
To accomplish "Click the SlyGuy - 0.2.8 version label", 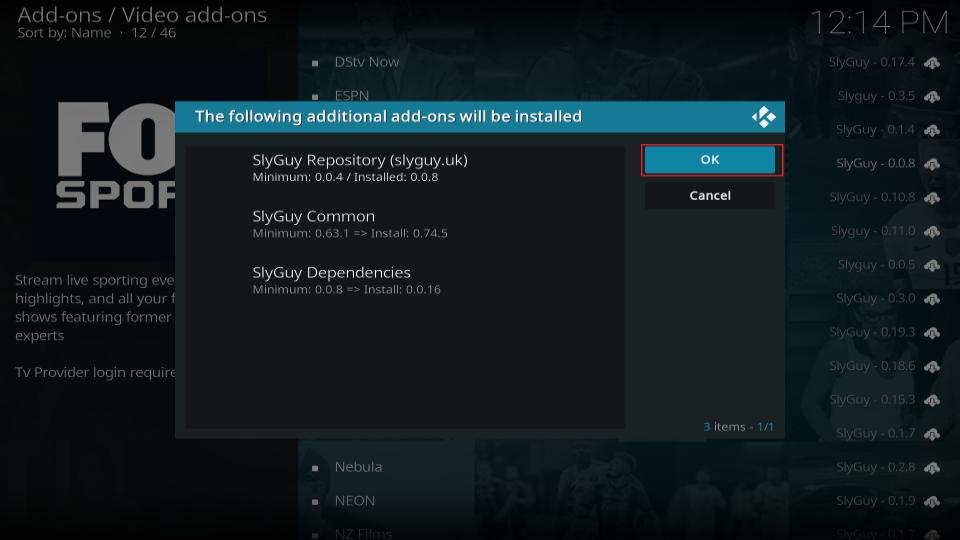I will point(876,467).
